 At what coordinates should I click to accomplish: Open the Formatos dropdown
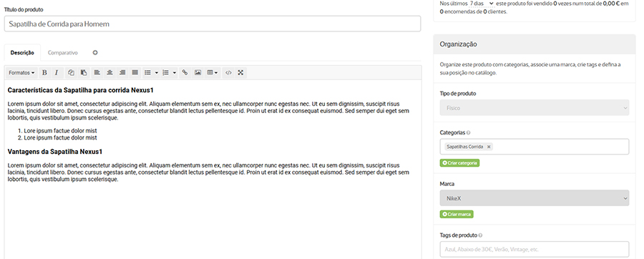point(21,73)
